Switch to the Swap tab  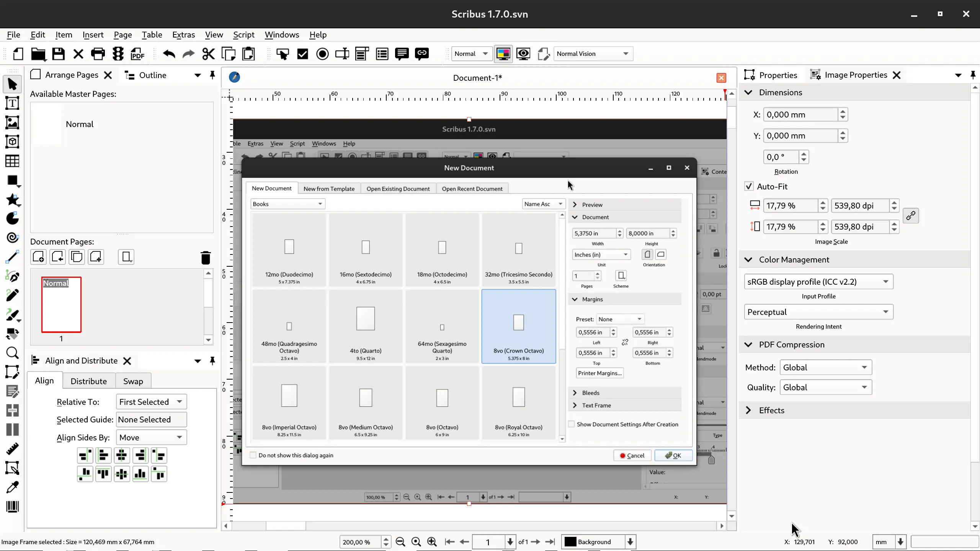pyautogui.click(x=133, y=381)
